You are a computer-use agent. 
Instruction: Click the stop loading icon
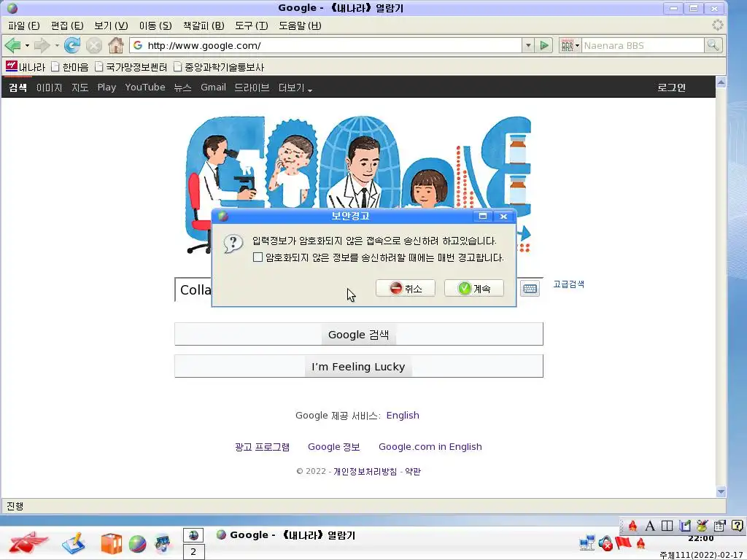click(x=94, y=46)
